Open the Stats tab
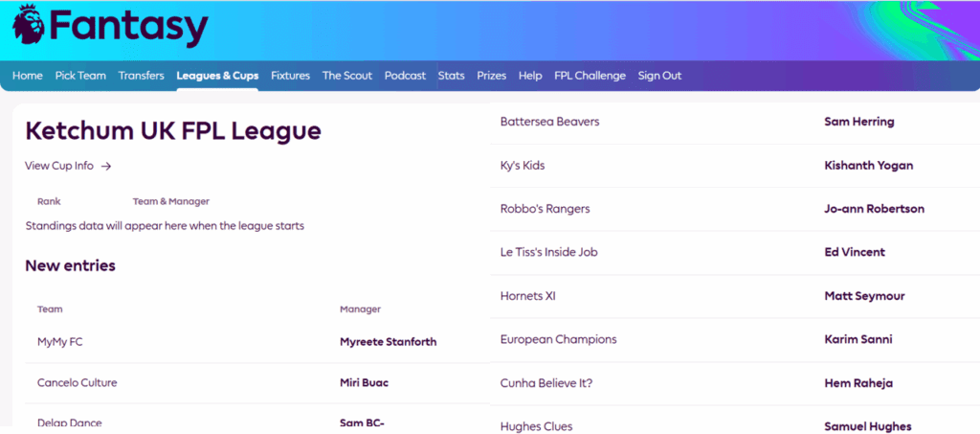The height and width of the screenshot is (434, 980). (x=452, y=76)
